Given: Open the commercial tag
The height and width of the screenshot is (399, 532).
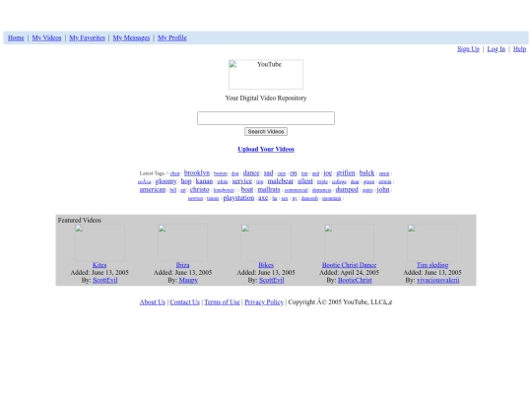Looking at the screenshot, I should (x=296, y=190).
